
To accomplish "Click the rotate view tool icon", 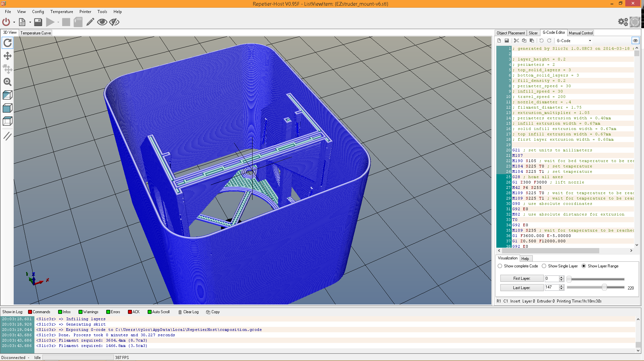I will coord(7,43).
